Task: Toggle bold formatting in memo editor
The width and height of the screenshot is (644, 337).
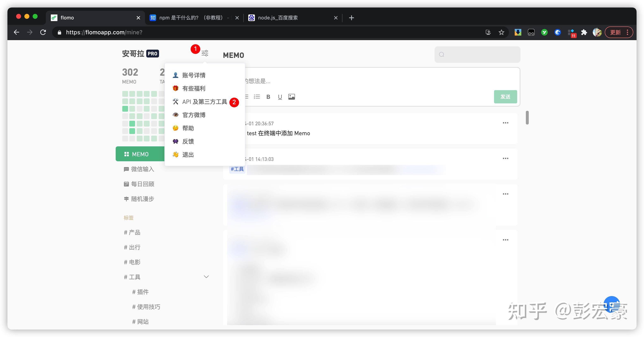Action: [x=268, y=97]
